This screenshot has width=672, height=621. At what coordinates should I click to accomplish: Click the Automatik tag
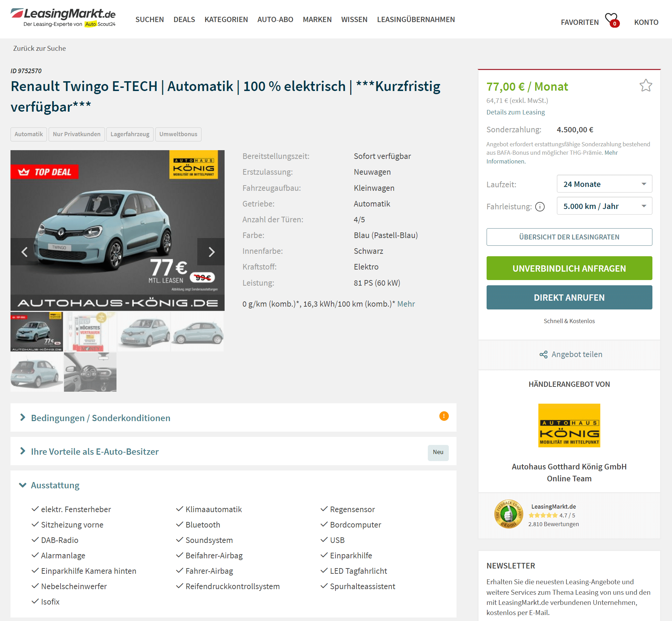point(29,134)
